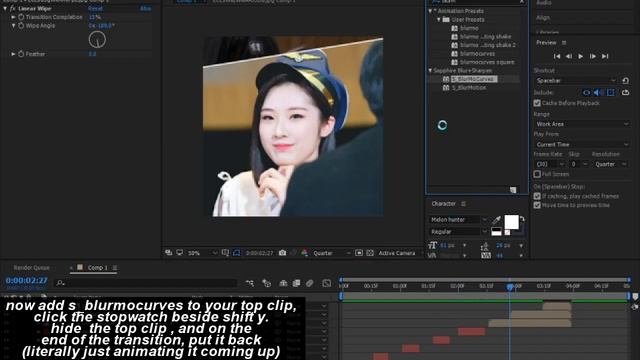Toggle the fx switch for Linear Wipe

(12, 8)
